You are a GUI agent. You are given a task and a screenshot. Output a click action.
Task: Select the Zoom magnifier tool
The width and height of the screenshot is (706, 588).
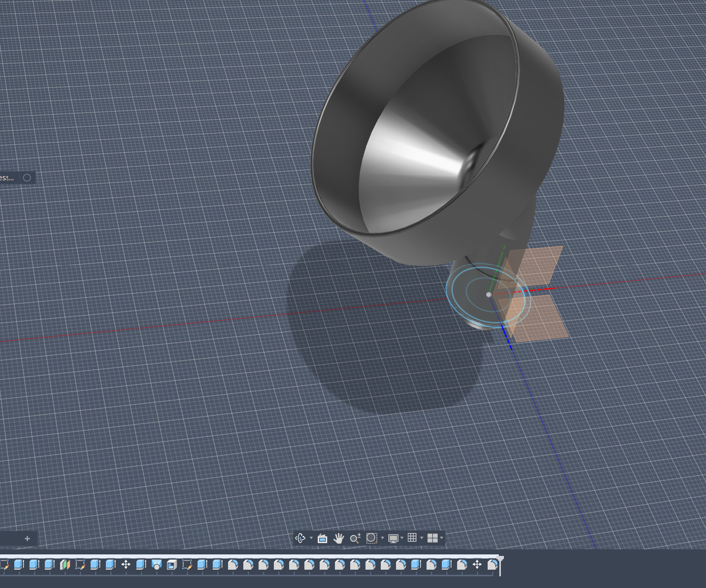click(x=355, y=538)
